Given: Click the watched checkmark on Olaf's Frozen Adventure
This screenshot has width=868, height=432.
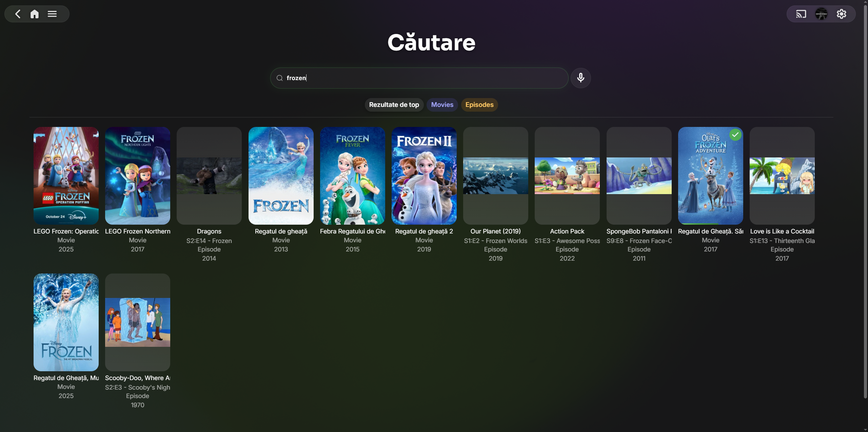Looking at the screenshot, I should click(x=735, y=135).
